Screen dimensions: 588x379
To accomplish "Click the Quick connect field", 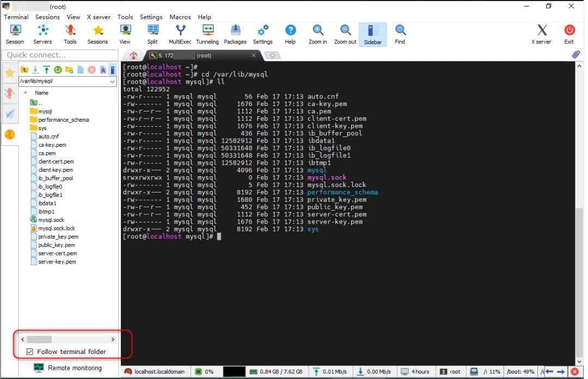I will point(60,55).
